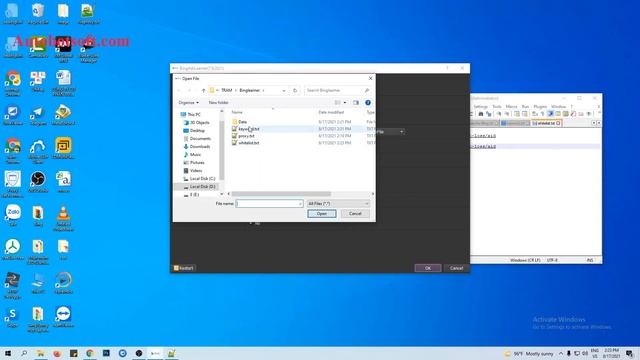Image resolution: width=640 pixels, height=360 pixels.
Task: Open the Zalo desktop icon
Action: (13, 215)
